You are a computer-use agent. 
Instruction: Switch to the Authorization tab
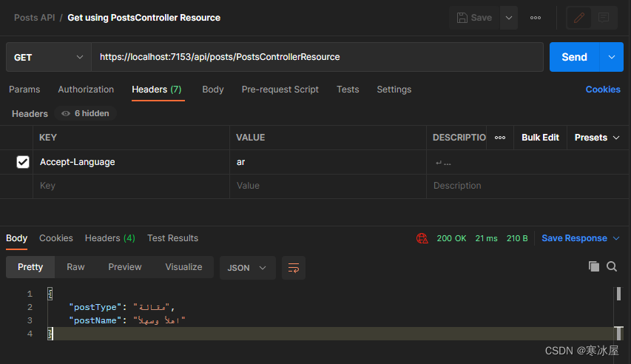(x=86, y=90)
